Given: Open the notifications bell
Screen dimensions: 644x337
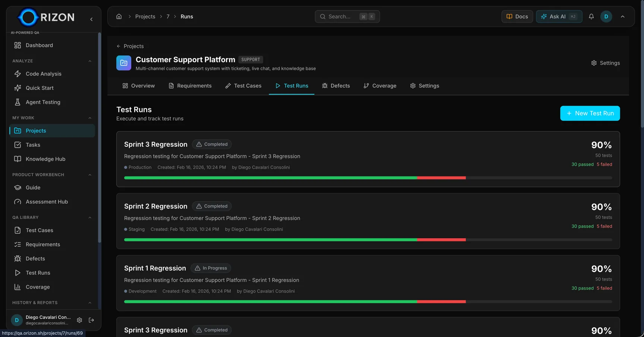Looking at the screenshot, I should 591,16.
